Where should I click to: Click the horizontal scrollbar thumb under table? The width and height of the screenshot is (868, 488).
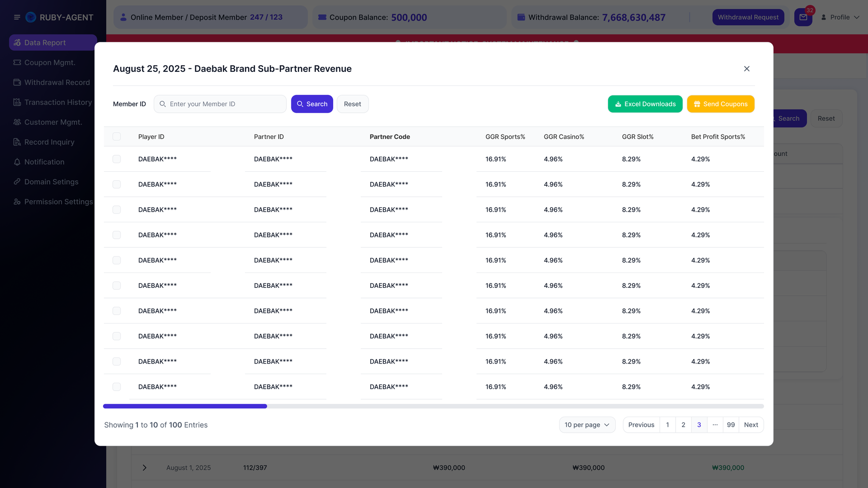click(x=185, y=407)
